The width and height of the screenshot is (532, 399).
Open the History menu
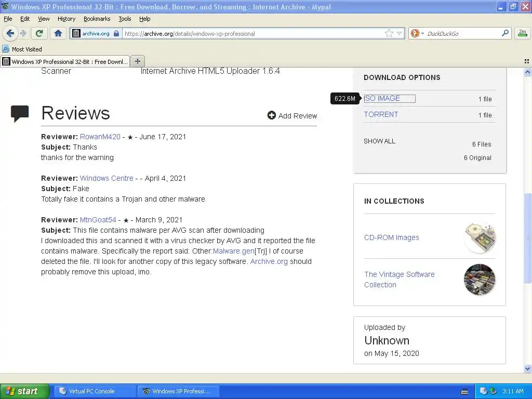(x=66, y=19)
